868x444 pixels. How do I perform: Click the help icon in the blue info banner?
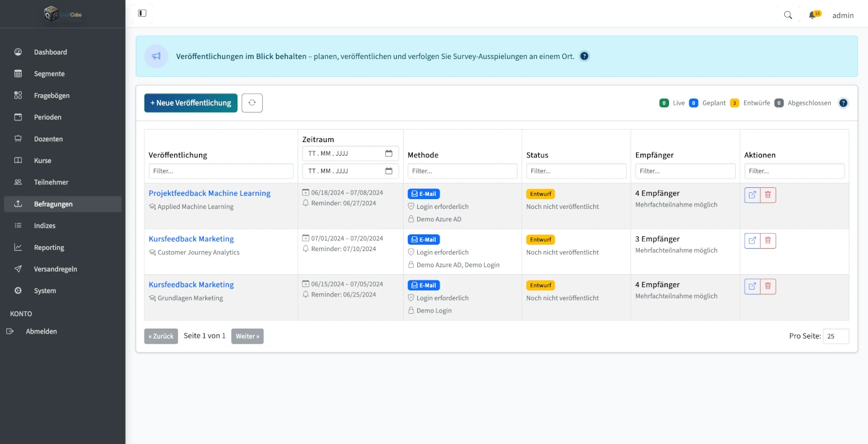(583, 56)
